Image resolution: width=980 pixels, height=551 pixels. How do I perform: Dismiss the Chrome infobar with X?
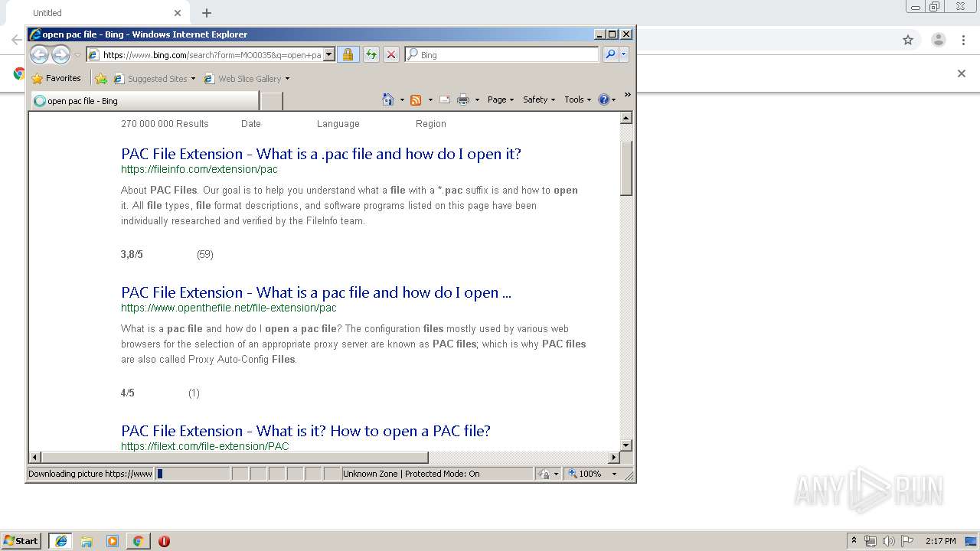coord(962,73)
